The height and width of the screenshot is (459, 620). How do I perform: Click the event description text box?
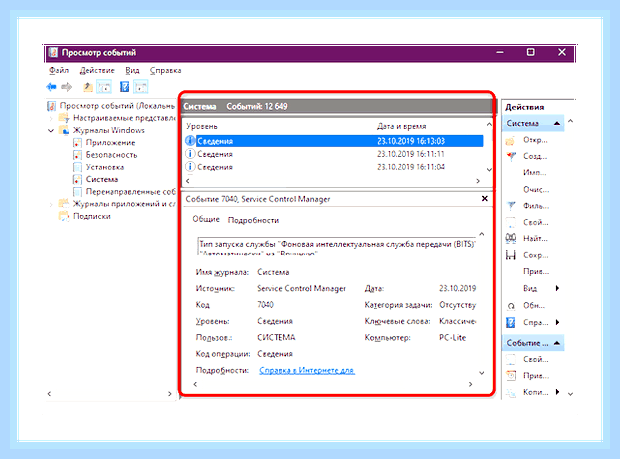point(336,246)
